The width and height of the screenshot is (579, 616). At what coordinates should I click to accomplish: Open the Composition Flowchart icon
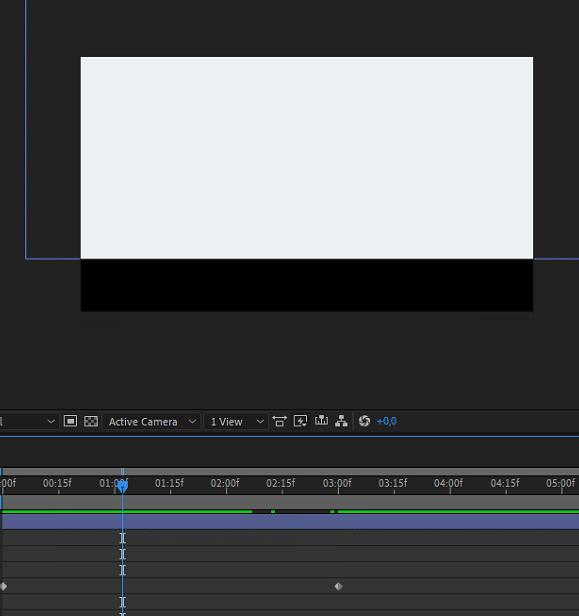(341, 421)
